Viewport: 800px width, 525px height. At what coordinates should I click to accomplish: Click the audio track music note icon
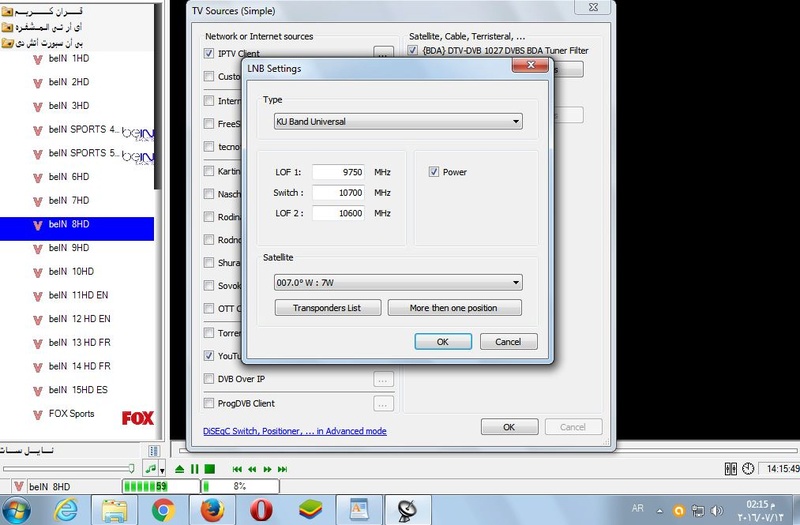click(151, 468)
